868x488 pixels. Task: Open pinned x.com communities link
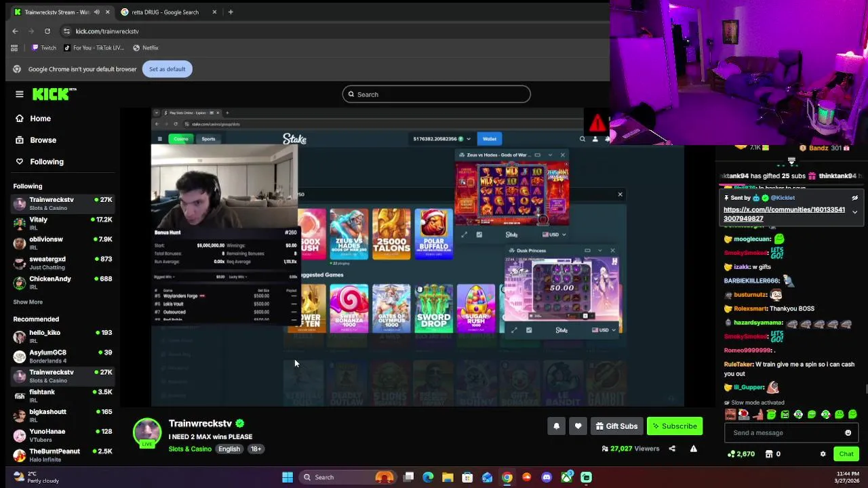point(784,214)
